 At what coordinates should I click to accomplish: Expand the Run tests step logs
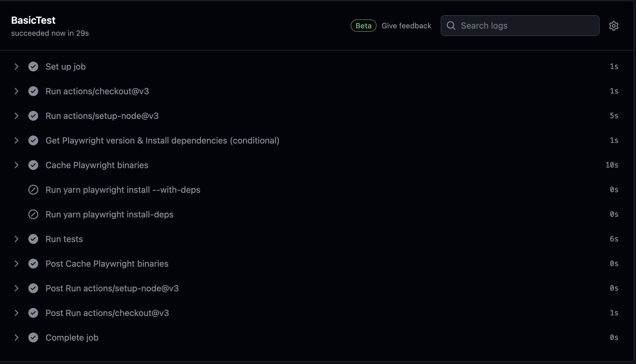tap(17, 239)
